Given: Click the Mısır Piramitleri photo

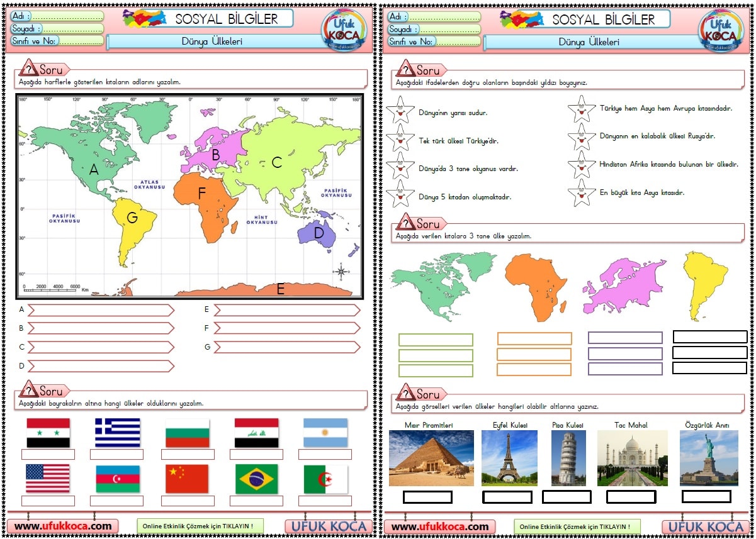Looking at the screenshot, I should (431, 458).
